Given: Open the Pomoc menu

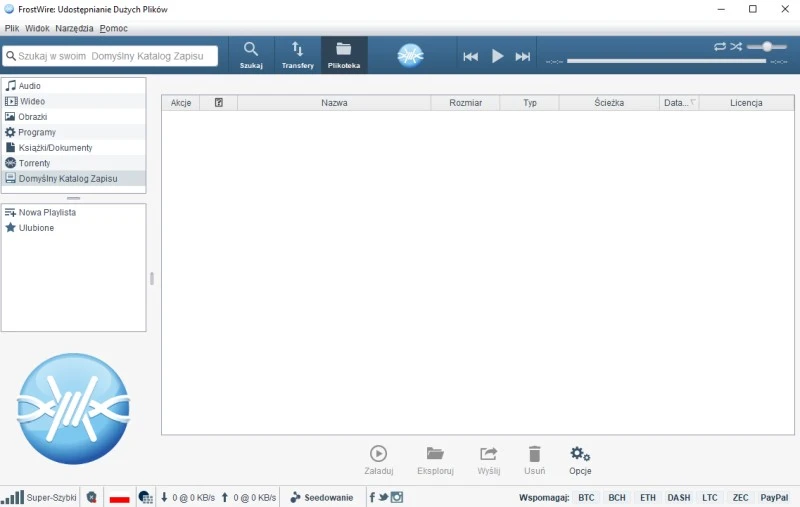Looking at the screenshot, I should (x=114, y=29).
